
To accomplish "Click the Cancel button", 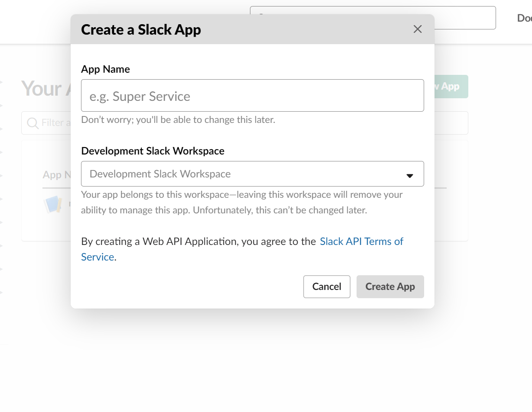I will point(327,286).
